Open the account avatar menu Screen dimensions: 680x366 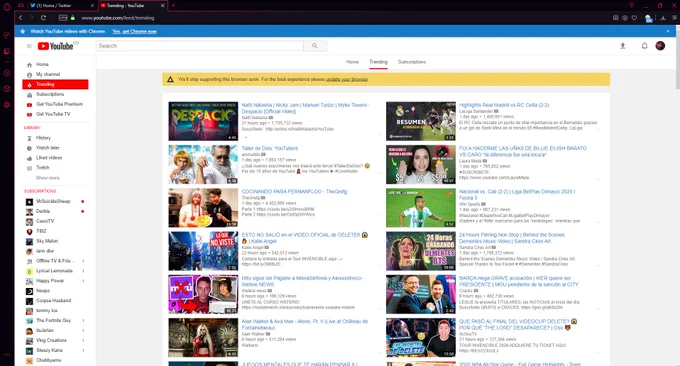click(x=660, y=46)
